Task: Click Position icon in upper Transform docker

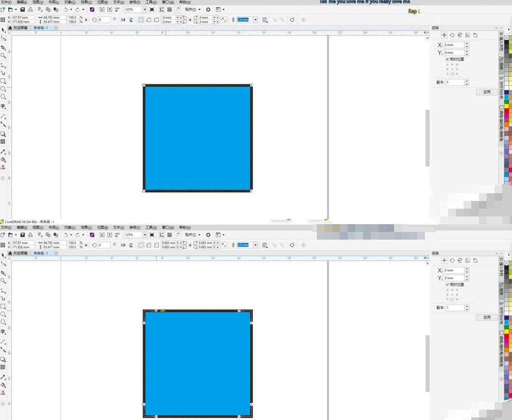Action: [x=444, y=35]
